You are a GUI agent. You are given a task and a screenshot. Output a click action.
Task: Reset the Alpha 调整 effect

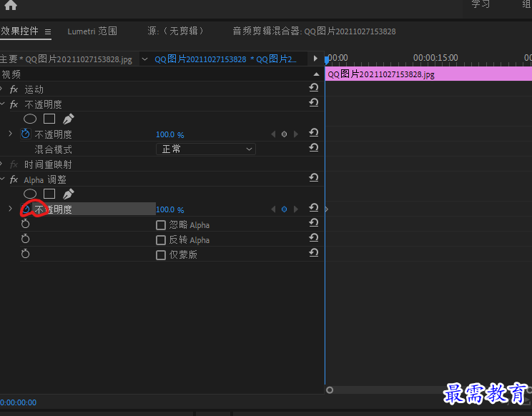(x=314, y=177)
